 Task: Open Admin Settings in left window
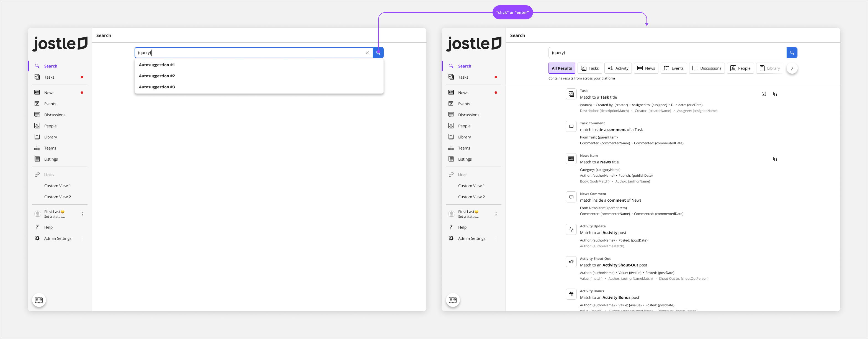pos(60,238)
